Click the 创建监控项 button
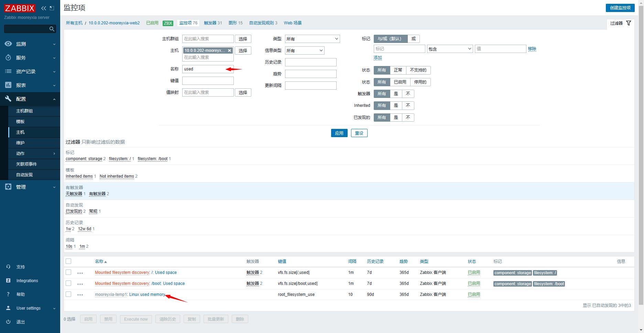Viewport: 644px width, 333px height. point(620,8)
